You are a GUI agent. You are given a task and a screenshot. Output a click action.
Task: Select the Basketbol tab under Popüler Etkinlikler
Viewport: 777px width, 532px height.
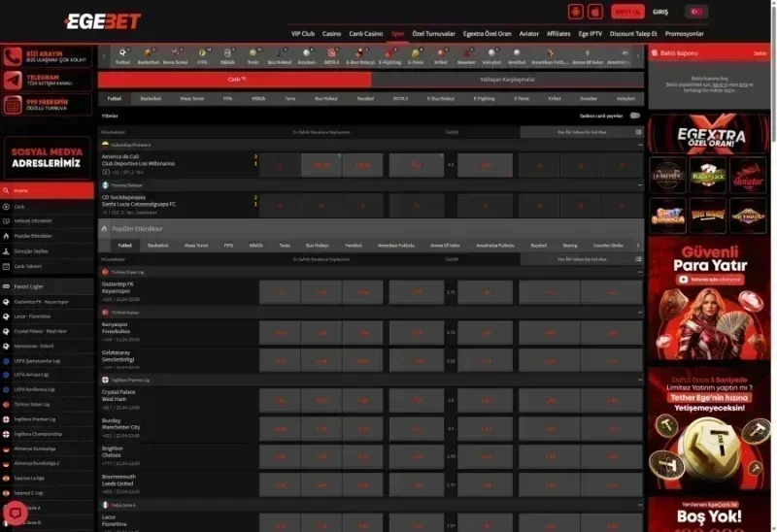click(158, 246)
